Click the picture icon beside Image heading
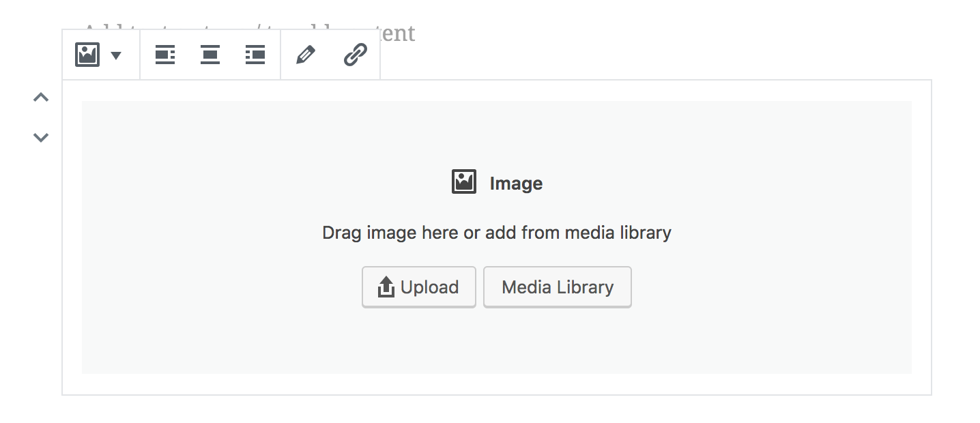Image resolution: width=980 pixels, height=423 pixels. (x=464, y=182)
